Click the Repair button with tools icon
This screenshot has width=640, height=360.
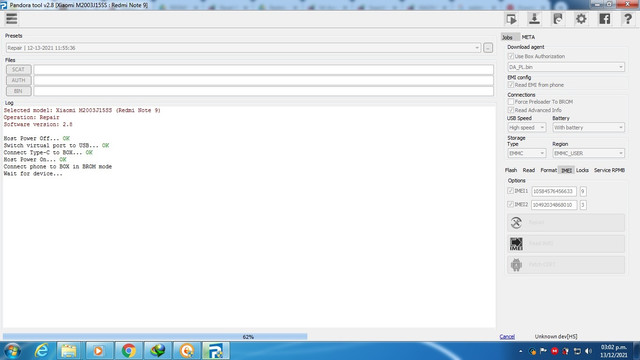tap(566, 222)
